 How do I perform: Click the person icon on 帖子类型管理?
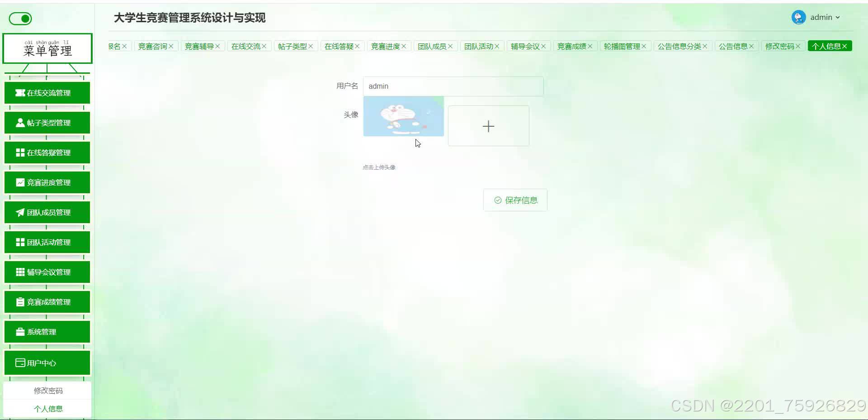pyautogui.click(x=20, y=123)
